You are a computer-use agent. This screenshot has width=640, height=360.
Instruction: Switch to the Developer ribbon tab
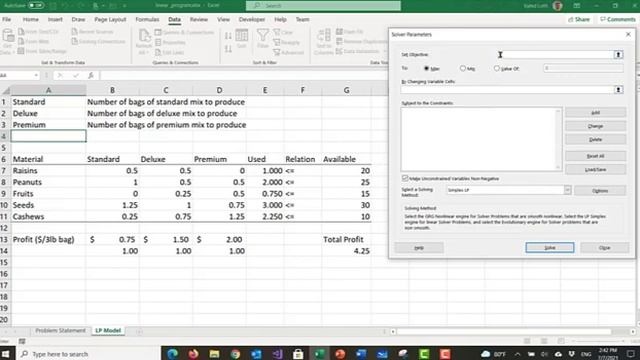[252, 19]
